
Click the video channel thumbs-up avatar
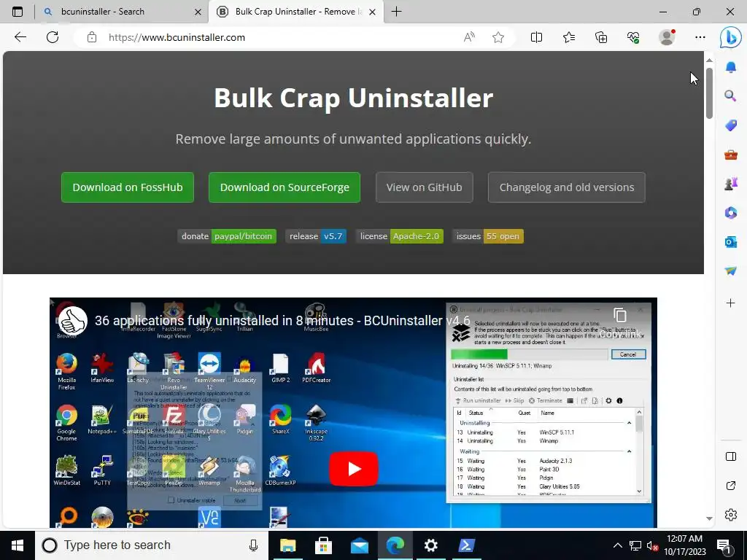[x=73, y=321]
